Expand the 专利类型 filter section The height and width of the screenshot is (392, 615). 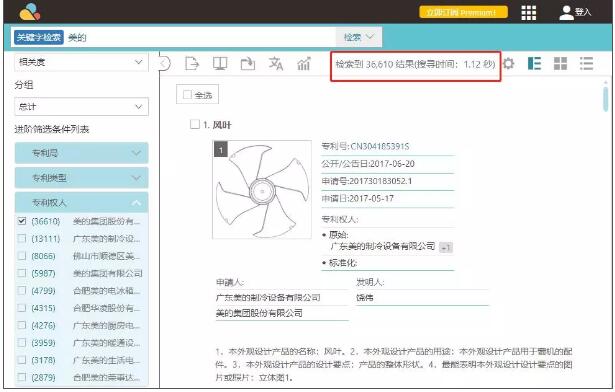pos(81,177)
